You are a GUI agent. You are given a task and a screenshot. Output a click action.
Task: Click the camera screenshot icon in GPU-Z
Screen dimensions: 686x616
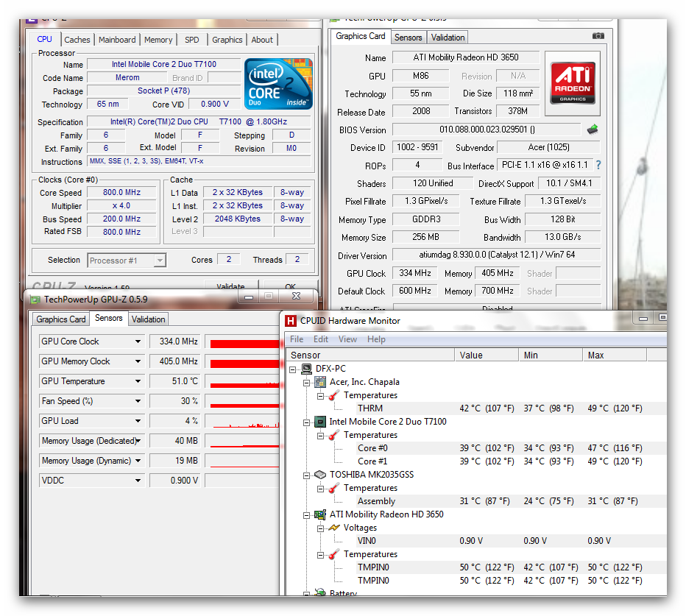click(598, 36)
